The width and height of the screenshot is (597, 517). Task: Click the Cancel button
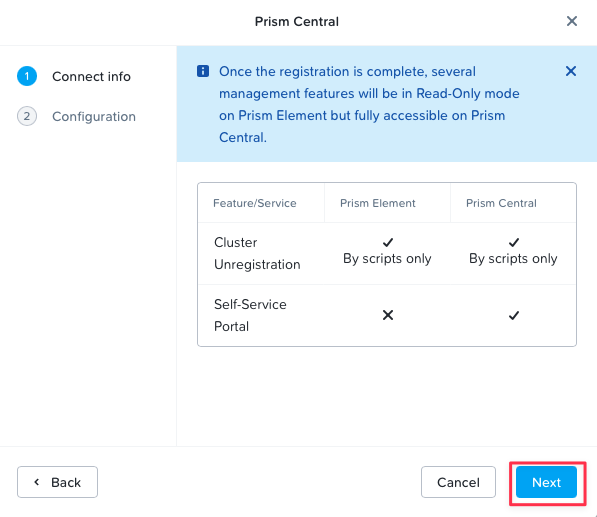(458, 482)
